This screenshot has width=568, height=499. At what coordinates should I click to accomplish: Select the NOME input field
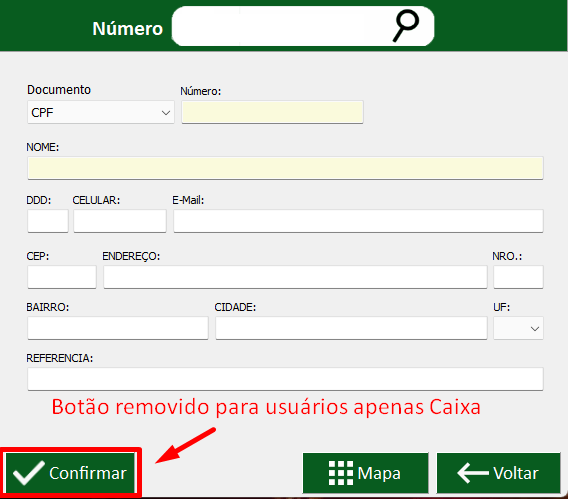tap(285, 168)
